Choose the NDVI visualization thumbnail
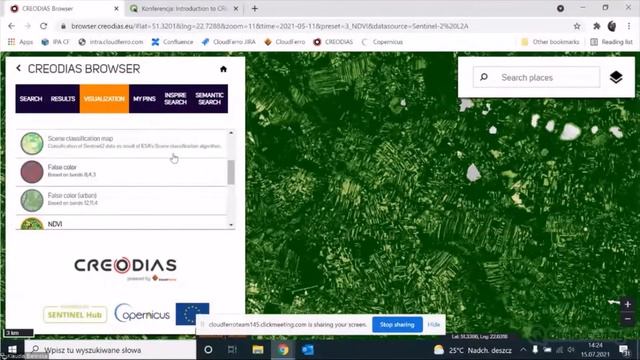 [32, 223]
